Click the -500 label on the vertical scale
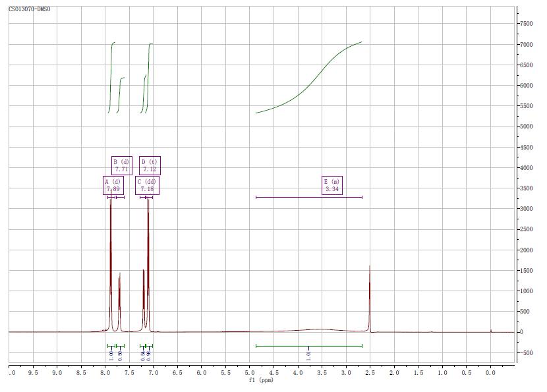Screen dimensions: 547x392 click(x=526, y=352)
